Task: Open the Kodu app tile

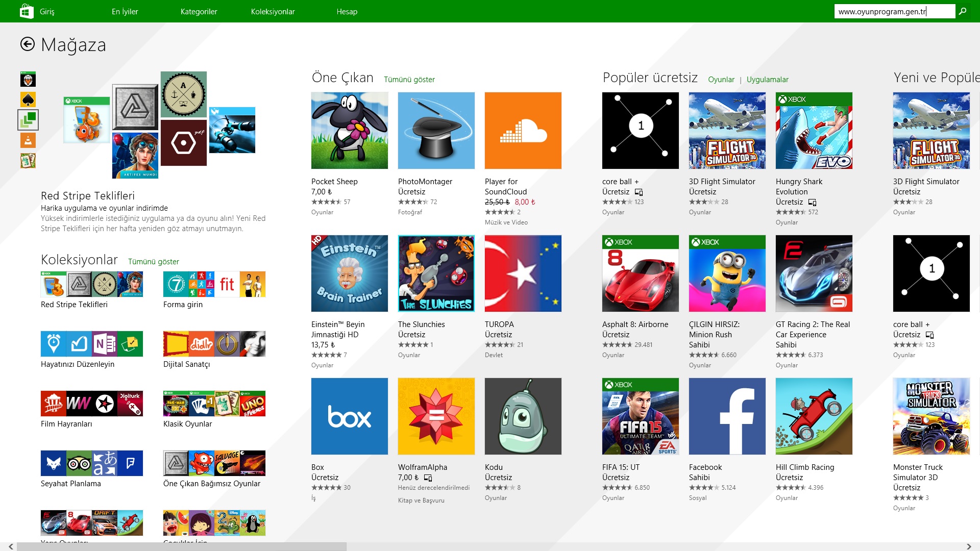Action: click(x=523, y=416)
